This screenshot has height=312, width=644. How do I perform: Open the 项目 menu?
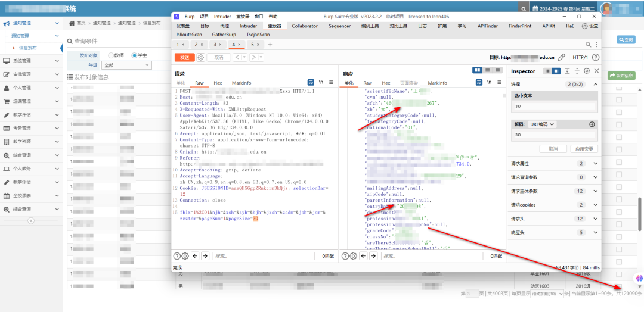click(204, 17)
